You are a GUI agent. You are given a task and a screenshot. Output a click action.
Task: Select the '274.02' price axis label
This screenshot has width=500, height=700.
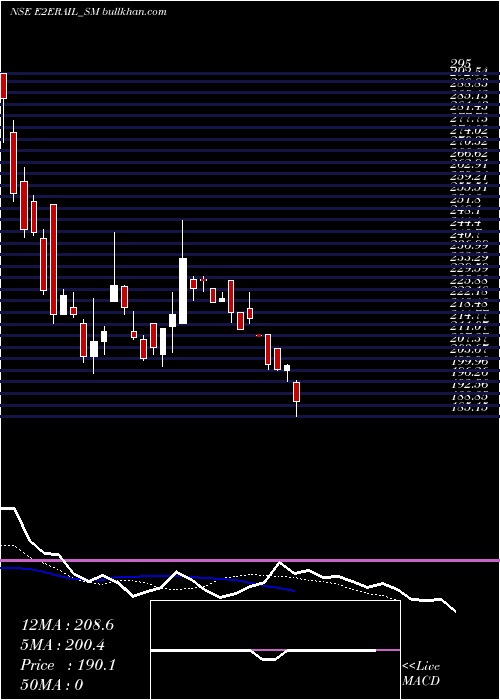tap(469, 131)
